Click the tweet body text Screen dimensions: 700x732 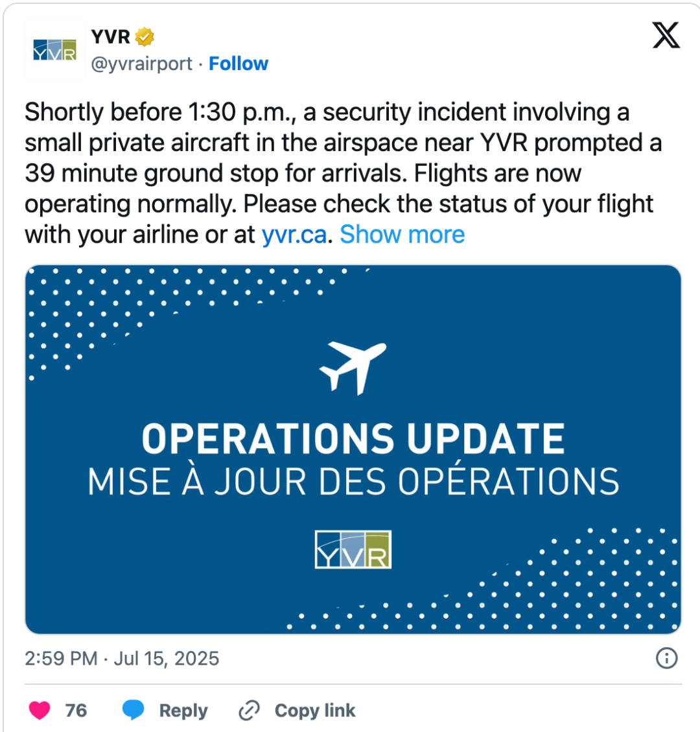coord(343,173)
